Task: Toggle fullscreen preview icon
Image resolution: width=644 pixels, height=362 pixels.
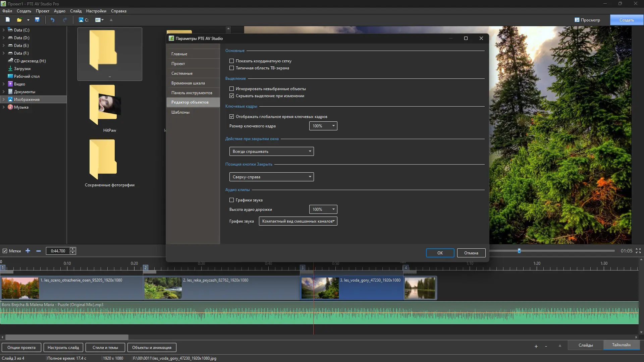Action: (x=638, y=251)
